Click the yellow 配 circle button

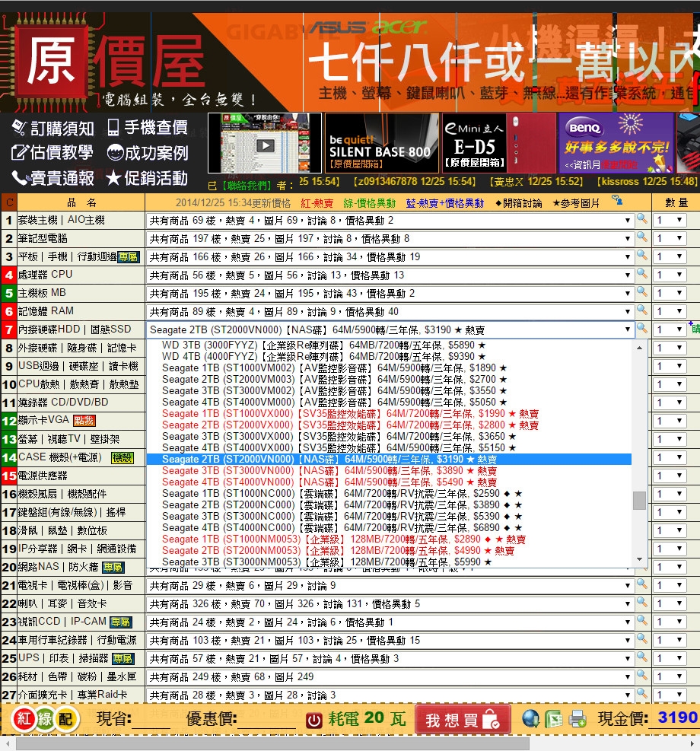65,719
